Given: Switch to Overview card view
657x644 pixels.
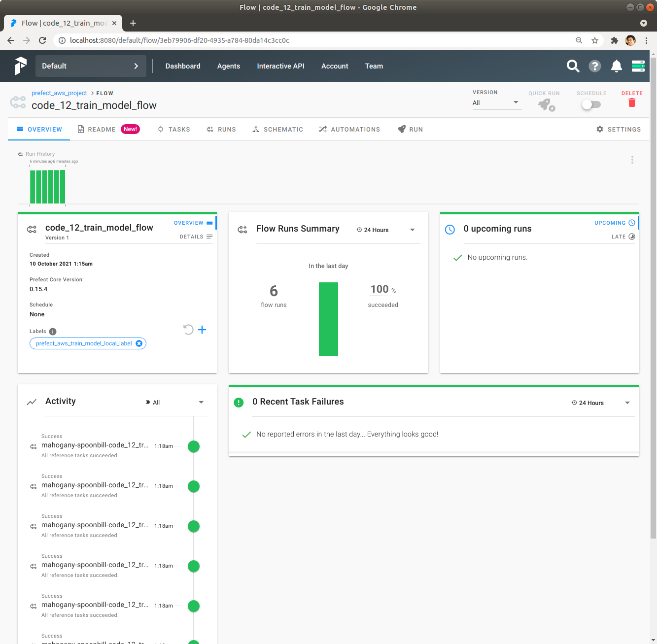Looking at the screenshot, I should click(193, 223).
